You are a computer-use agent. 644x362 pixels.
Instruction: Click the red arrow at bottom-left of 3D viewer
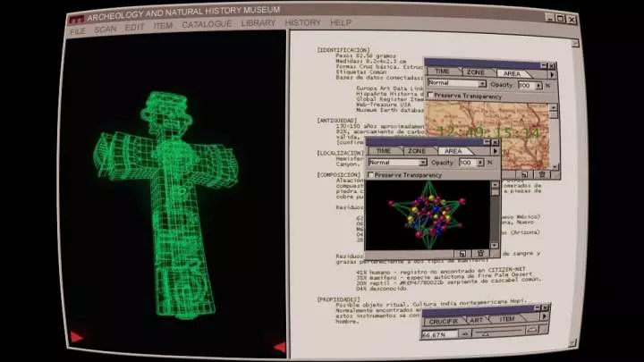click(x=77, y=336)
